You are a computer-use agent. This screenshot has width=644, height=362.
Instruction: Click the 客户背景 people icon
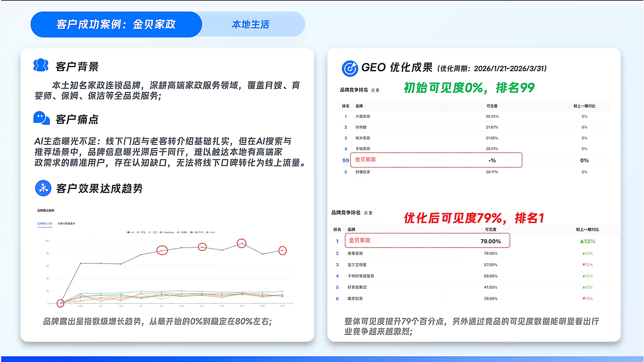tap(41, 65)
